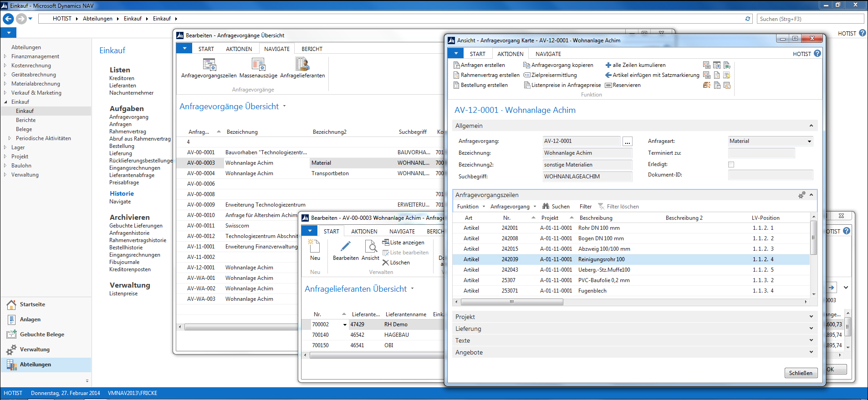This screenshot has height=400, width=868.
Task: Click vertical scrollbar of Anfragevorgangszeilen grid
Action: pos(813,237)
